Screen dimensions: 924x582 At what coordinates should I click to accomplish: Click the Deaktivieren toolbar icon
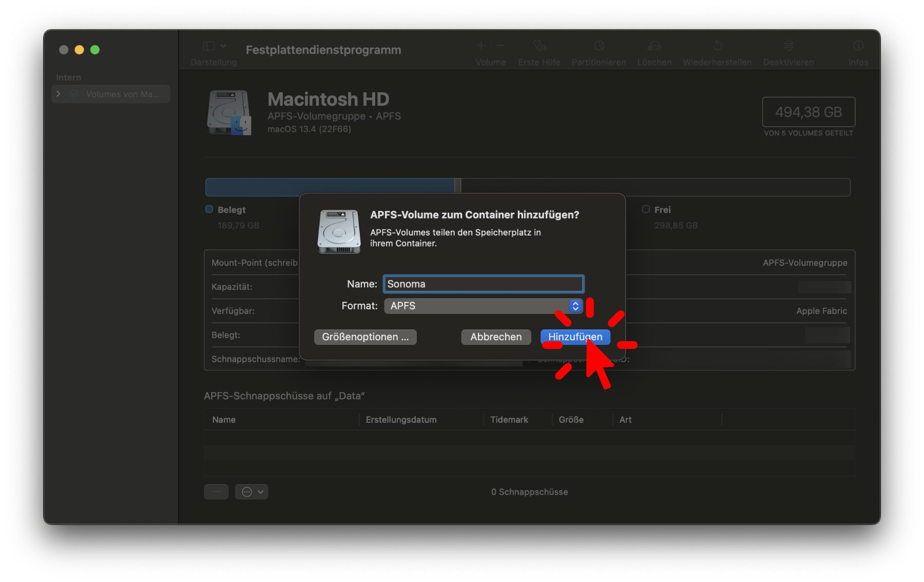788,46
